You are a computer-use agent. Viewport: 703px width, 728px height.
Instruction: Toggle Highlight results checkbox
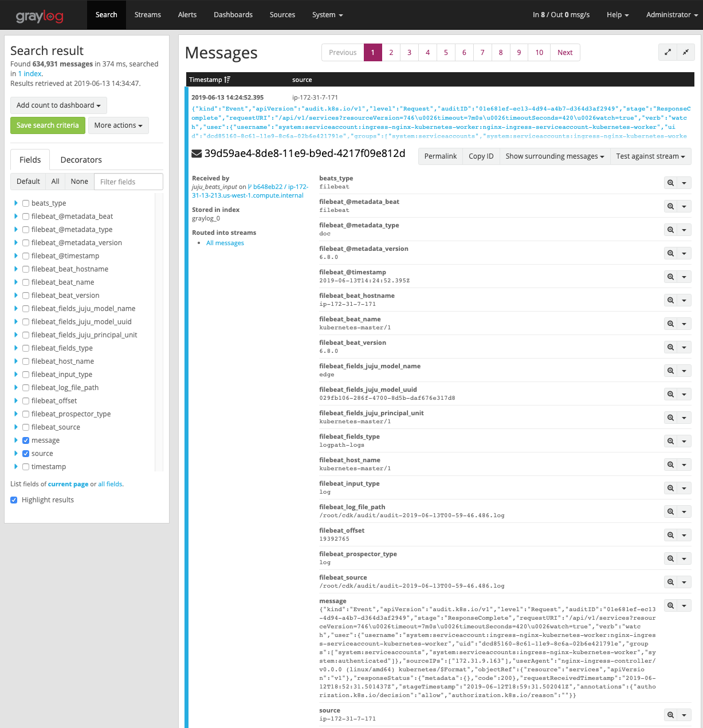14,500
